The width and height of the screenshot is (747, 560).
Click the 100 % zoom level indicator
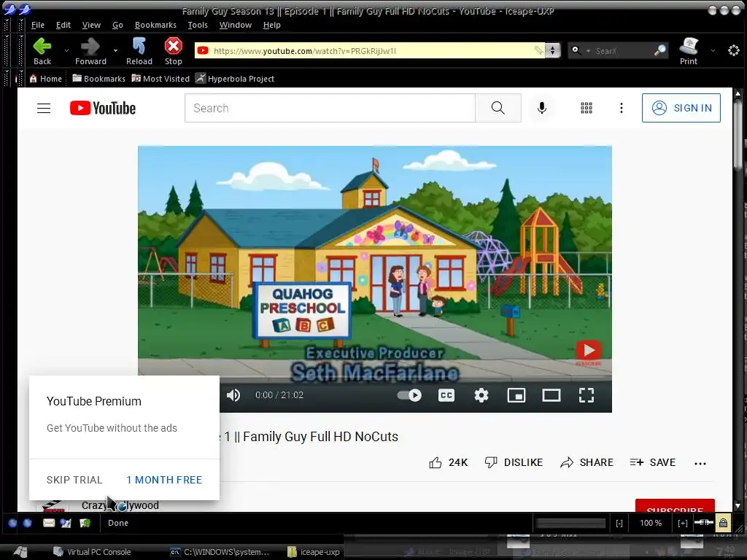point(651,523)
